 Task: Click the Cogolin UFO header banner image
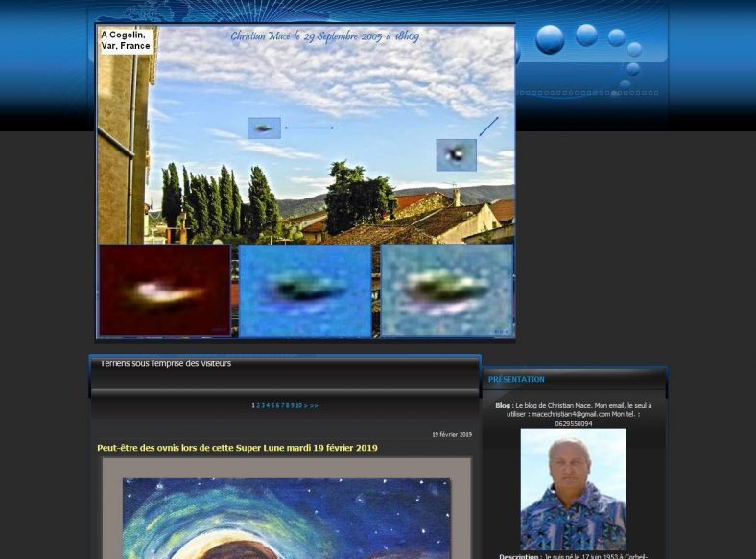(306, 181)
